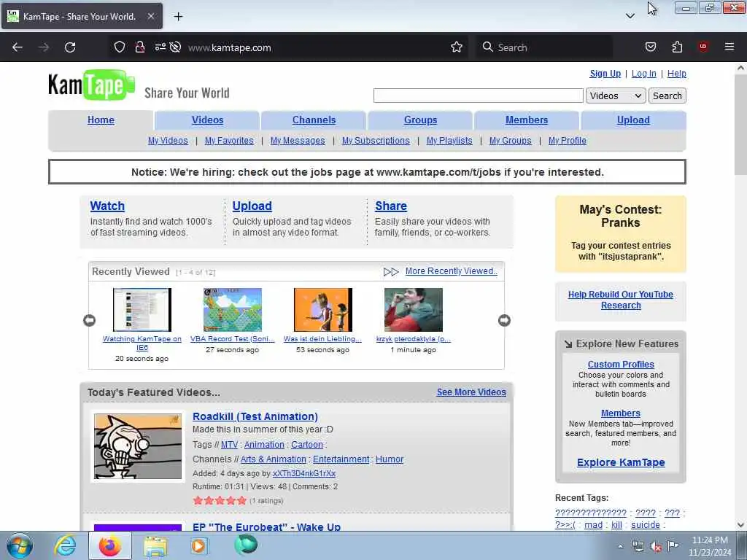747x560 pixels.
Task: Click the Roadkill cartoon thumbnail
Action: [x=138, y=446]
